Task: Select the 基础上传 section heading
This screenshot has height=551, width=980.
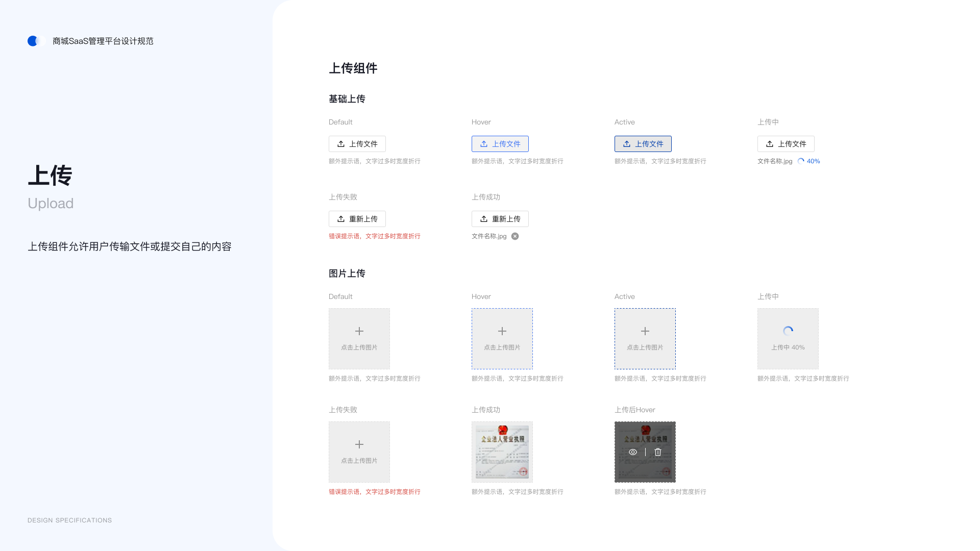Action: point(347,99)
